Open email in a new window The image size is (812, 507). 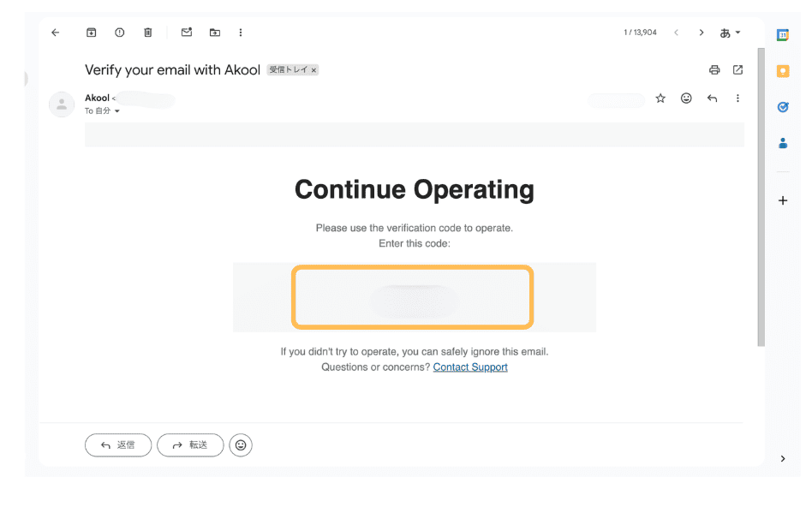click(x=738, y=70)
